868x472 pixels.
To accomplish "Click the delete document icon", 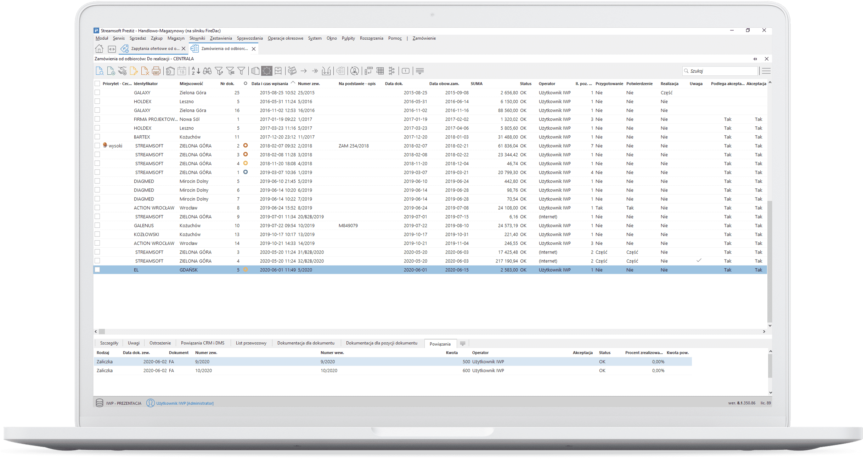I will [145, 71].
